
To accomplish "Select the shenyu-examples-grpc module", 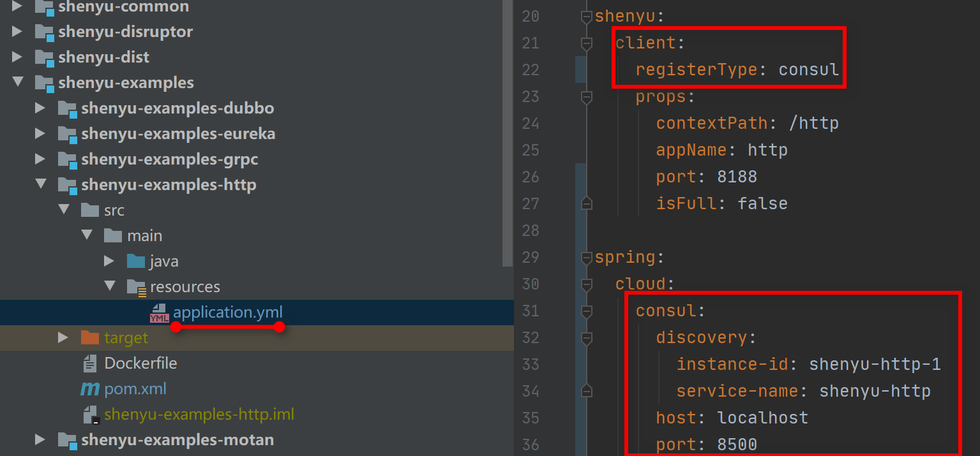I will click(x=169, y=159).
